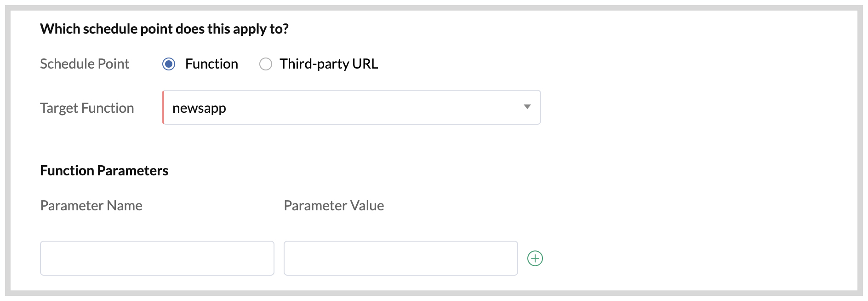Click the newsapp value in Target Function
868x301 pixels.
tap(199, 108)
